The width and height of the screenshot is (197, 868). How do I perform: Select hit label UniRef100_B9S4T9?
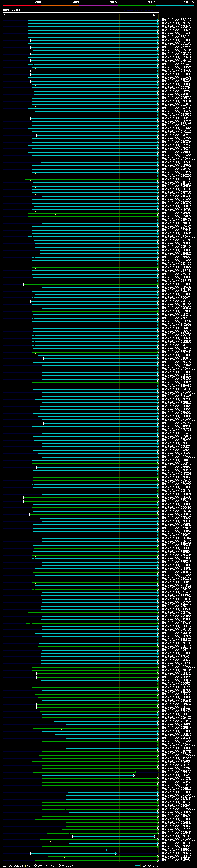(176, 125)
